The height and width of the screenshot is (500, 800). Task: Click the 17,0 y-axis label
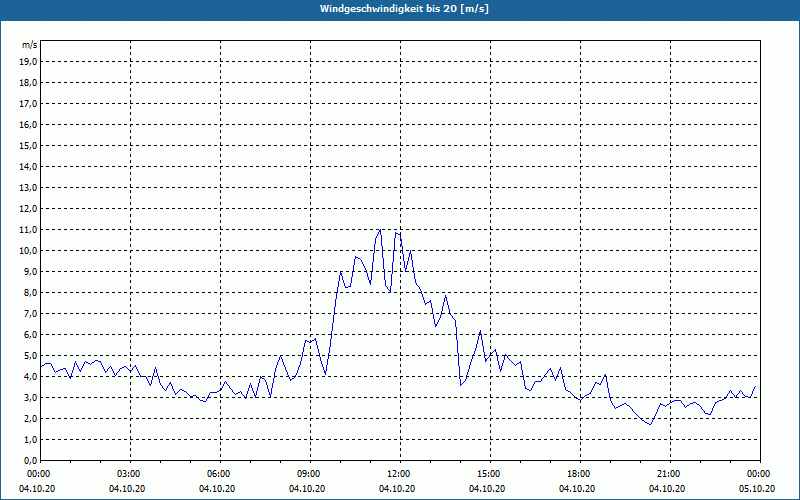point(28,104)
